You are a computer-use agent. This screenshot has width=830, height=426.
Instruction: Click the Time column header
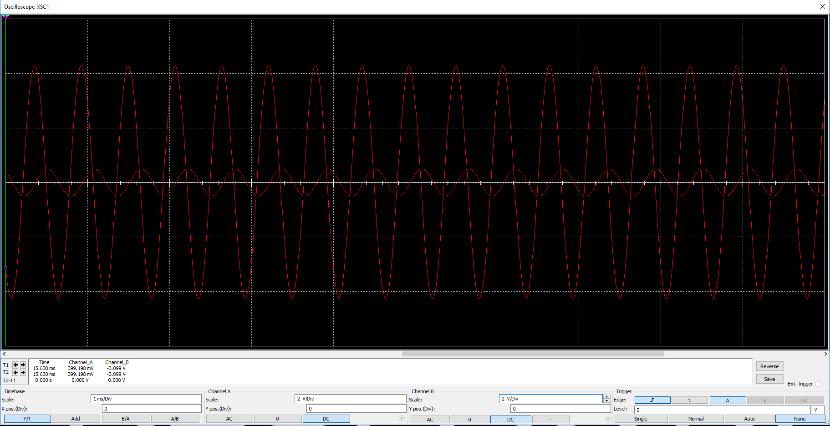[x=44, y=362]
